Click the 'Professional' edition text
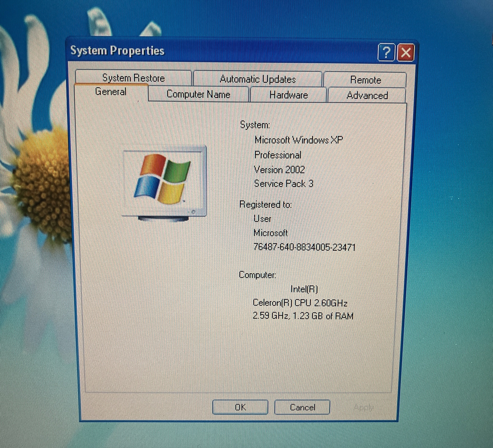 pyautogui.click(x=278, y=155)
